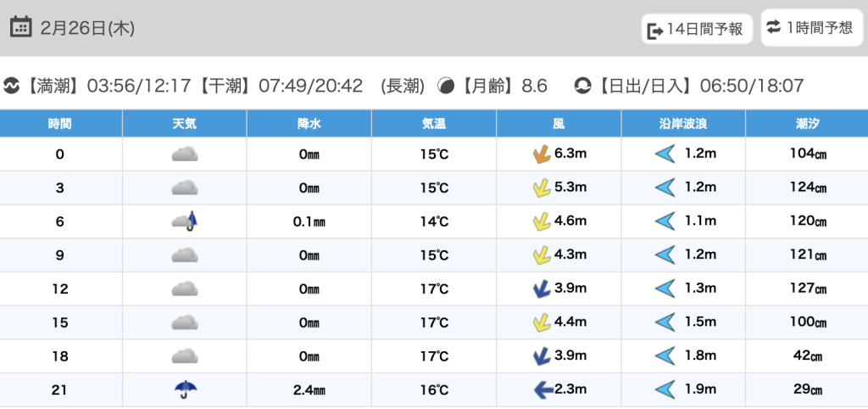Click the calendar icon beside 2月26日

click(x=22, y=27)
